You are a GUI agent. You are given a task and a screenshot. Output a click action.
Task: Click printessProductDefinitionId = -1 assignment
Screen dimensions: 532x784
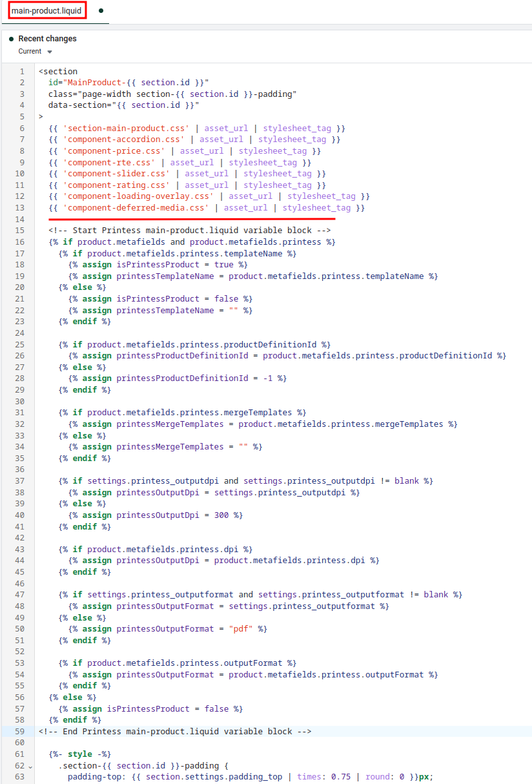click(178, 378)
